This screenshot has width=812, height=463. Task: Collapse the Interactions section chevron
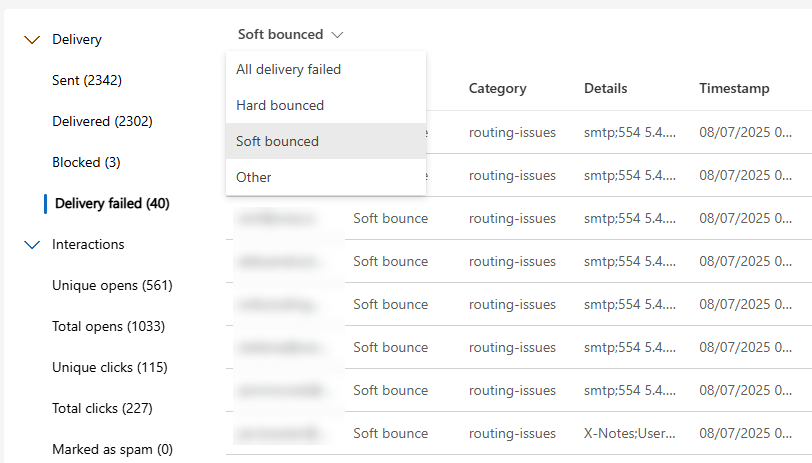(x=32, y=245)
